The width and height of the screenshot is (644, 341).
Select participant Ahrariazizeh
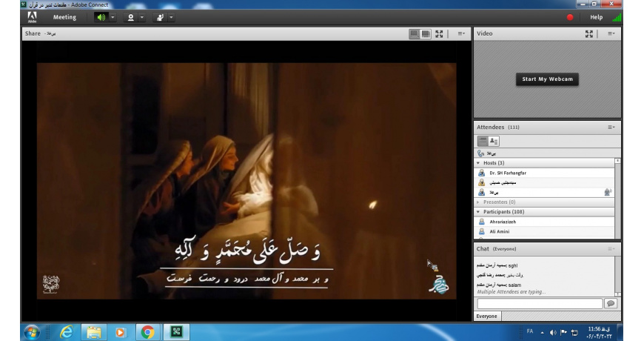click(x=545, y=222)
